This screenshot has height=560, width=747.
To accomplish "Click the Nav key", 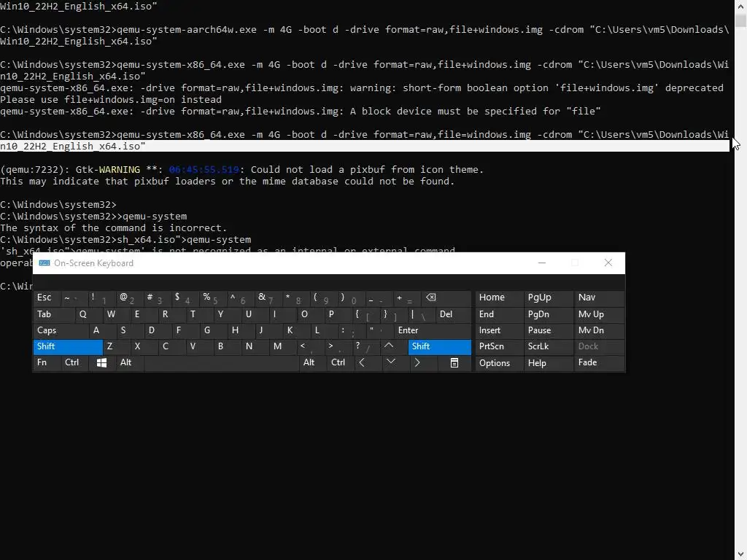I will (599, 297).
